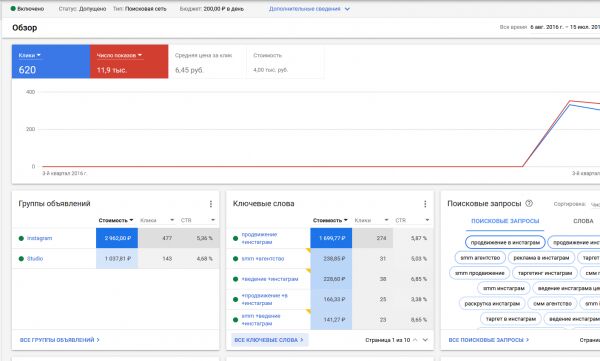Click the query chip продвижение в инстаграм
Viewport: 600px width, 361px height.
[x=505, y=242]
